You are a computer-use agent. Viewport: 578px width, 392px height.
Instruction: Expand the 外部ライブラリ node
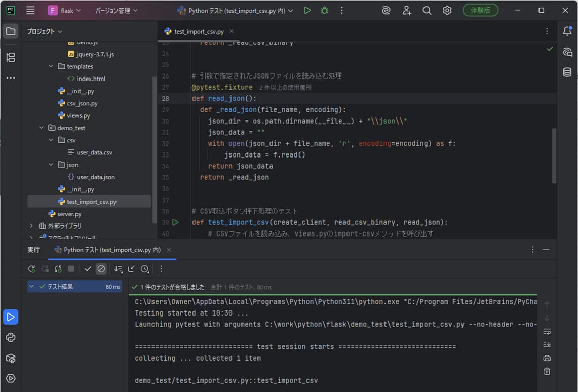coord(31,226)
